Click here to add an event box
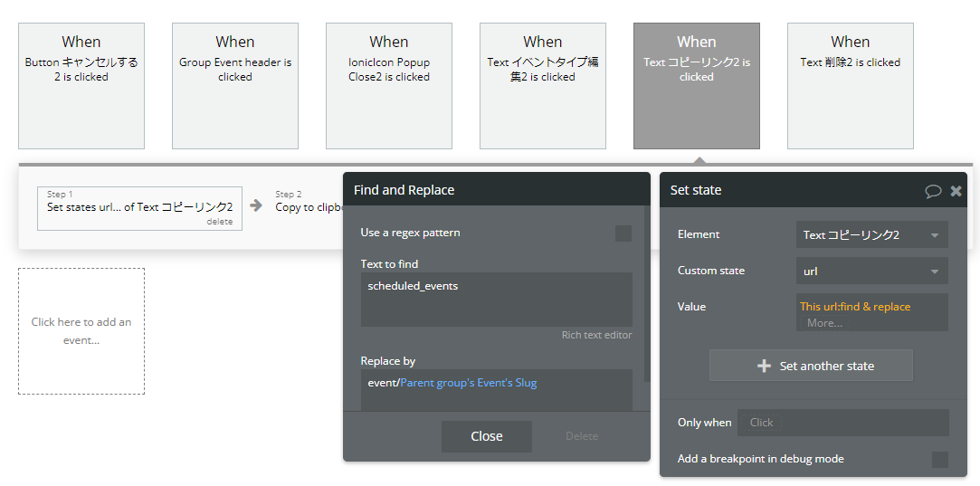The height and width of the screenshot is (486, 980). pyautogui.click(x=81, y=330)
